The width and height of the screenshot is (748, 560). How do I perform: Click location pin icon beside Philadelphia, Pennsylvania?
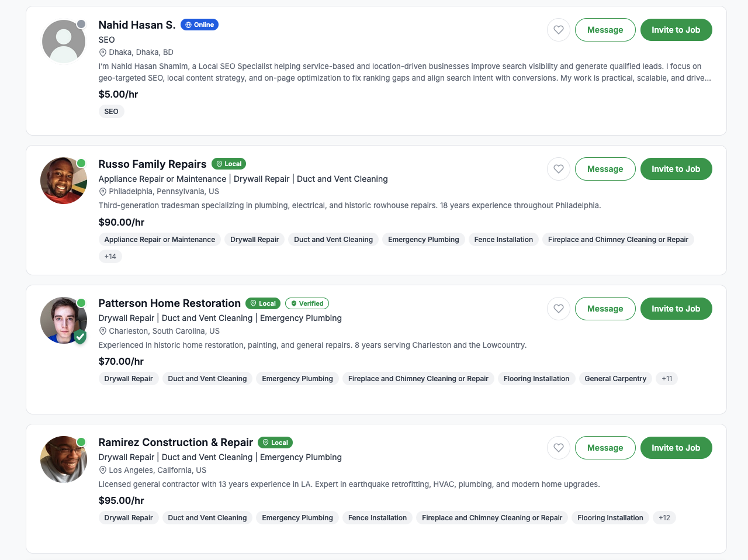[103, 192]
